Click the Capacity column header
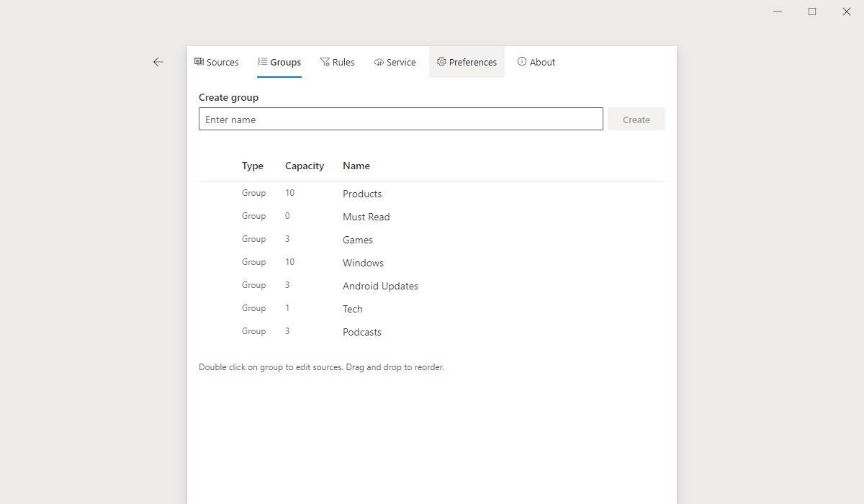This screenshot has width=864, height=504. pyautogui.click(x=304, y=166)
